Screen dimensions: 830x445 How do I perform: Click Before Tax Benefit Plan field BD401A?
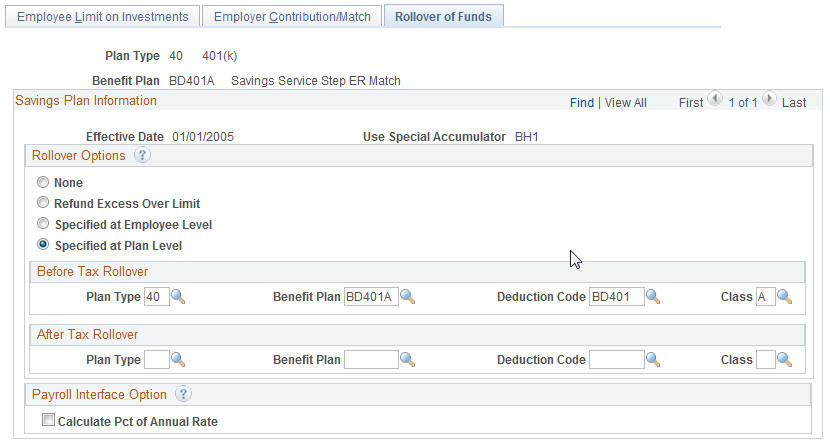(x=371, y=297)
